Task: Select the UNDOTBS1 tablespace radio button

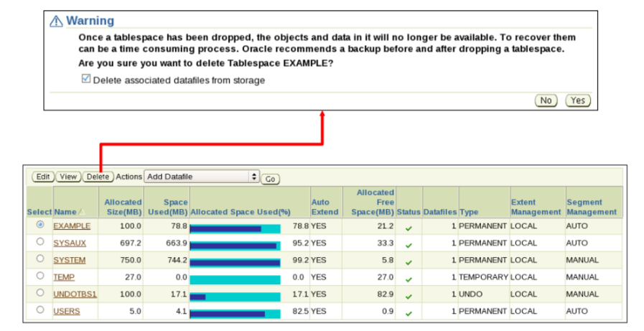Action: (x=39, y=293)
